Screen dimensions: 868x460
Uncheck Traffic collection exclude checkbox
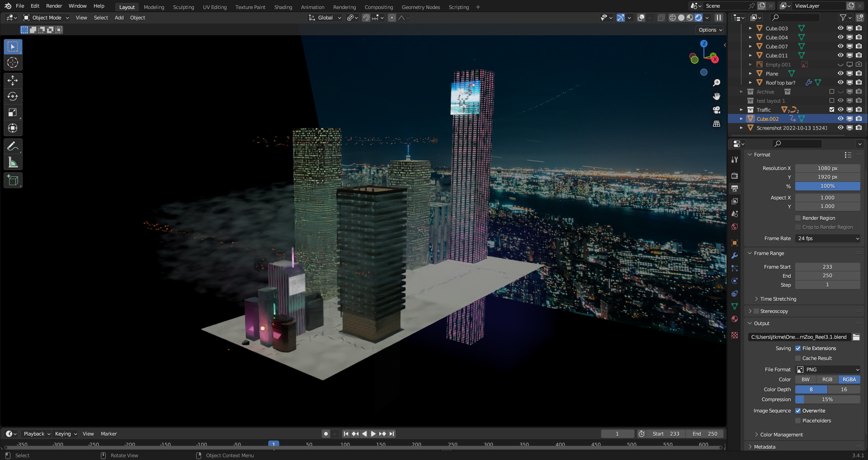(x=832, y=109)
